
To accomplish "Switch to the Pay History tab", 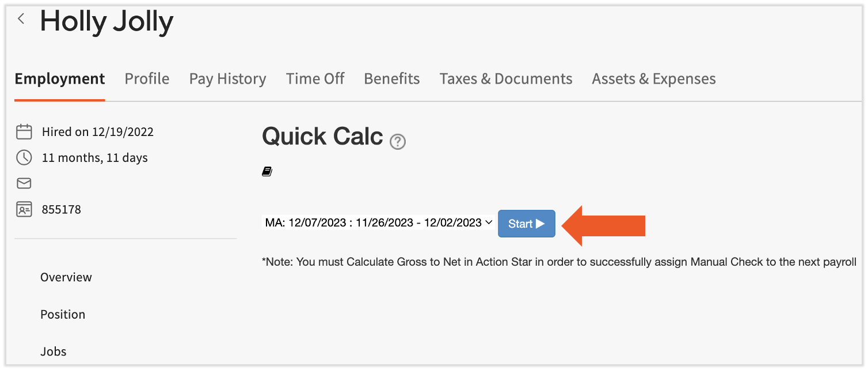I will [227, 78].
